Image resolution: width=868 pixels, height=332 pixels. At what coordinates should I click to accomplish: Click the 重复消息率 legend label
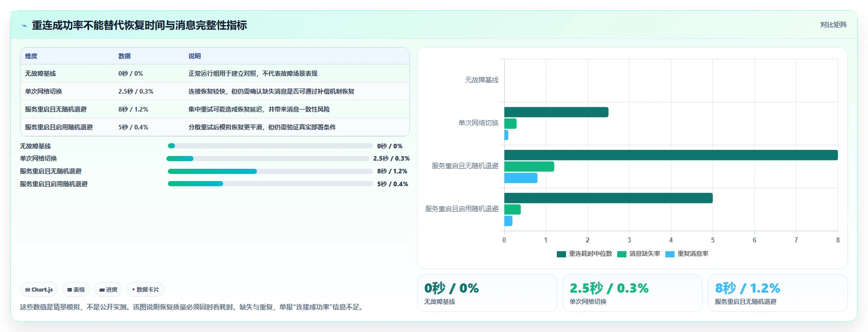[693, 254]
